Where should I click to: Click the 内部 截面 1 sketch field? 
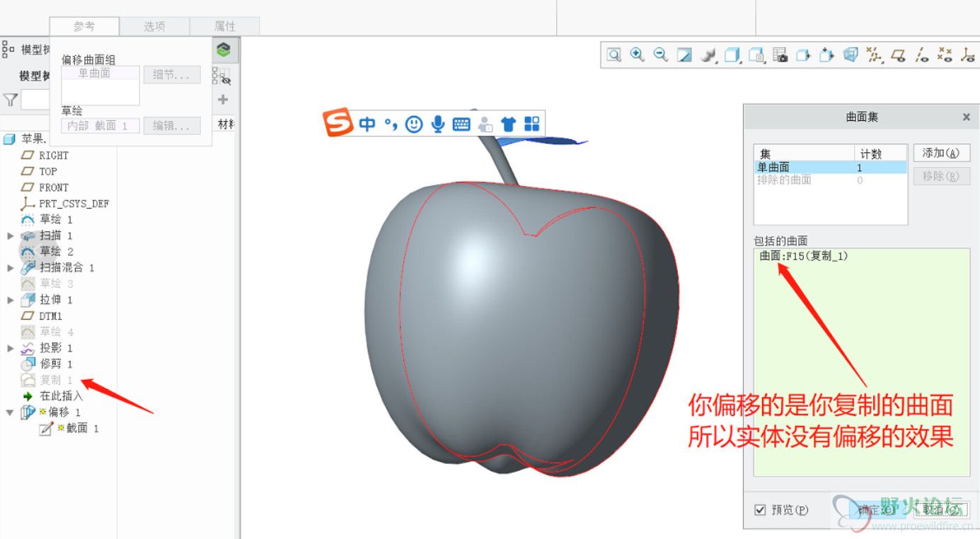point(100,125)
